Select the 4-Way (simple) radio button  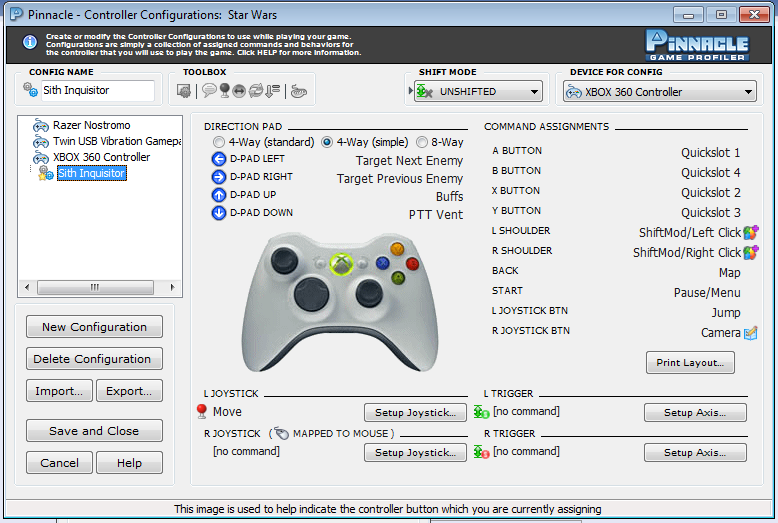coord(327,142)
